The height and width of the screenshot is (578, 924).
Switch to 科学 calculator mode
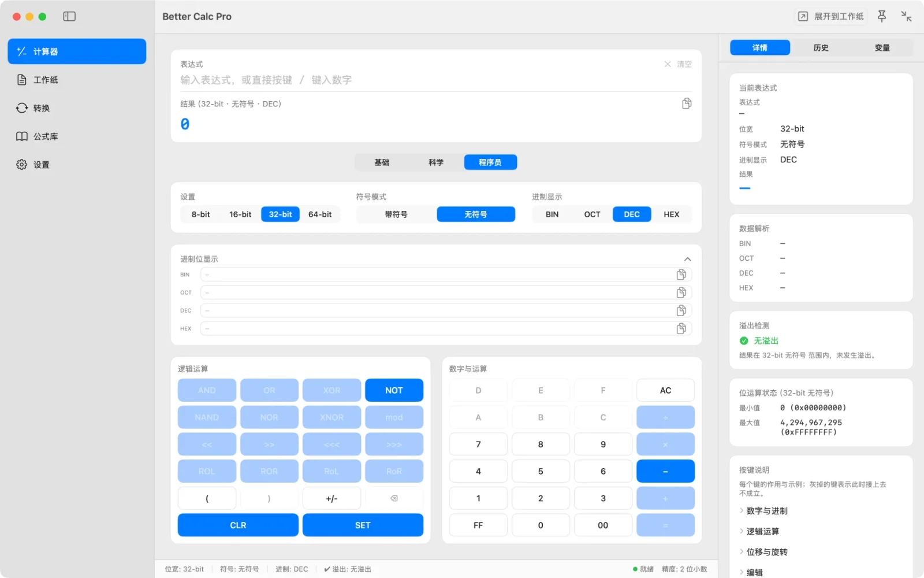[436, 162]
